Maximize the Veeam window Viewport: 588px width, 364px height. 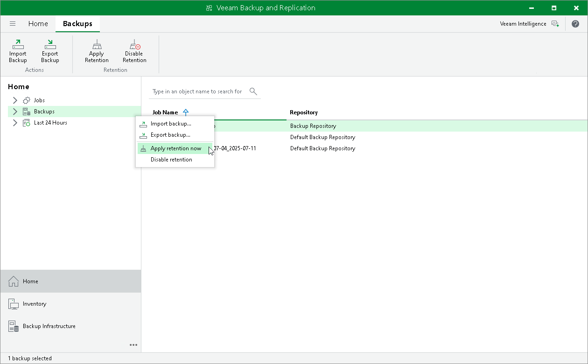coord(554,8)
